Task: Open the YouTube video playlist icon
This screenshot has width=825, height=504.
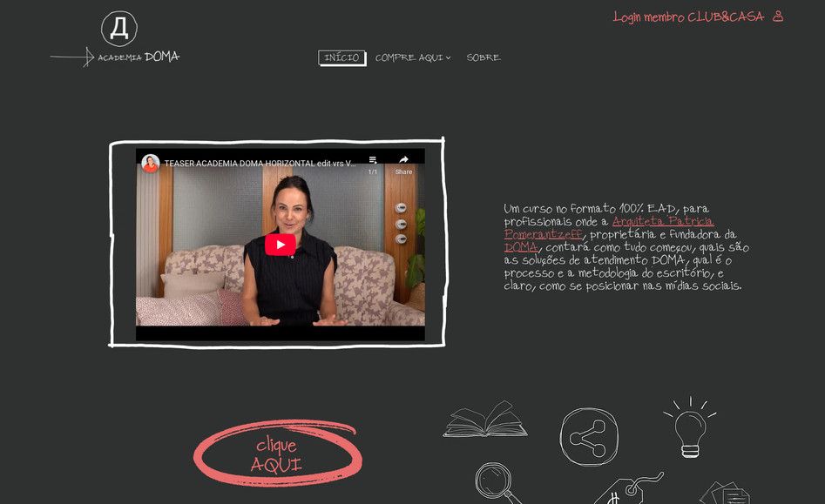Action: tap(373, 160)
